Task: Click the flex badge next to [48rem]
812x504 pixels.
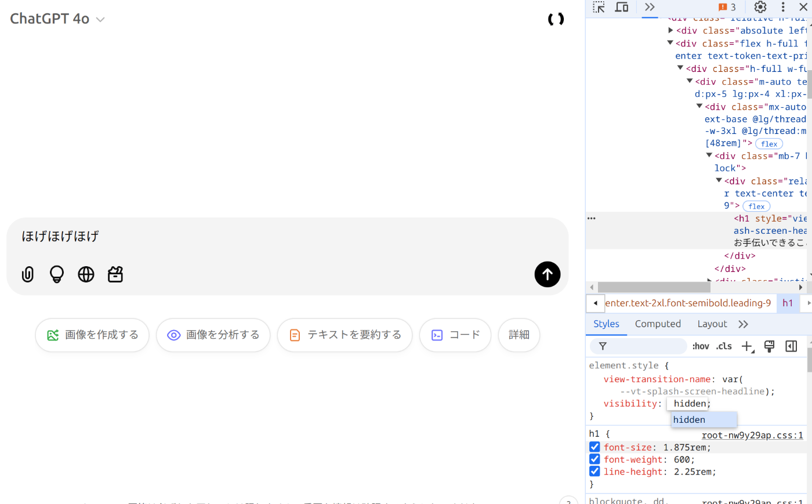Action: click(x=769, y=144)
